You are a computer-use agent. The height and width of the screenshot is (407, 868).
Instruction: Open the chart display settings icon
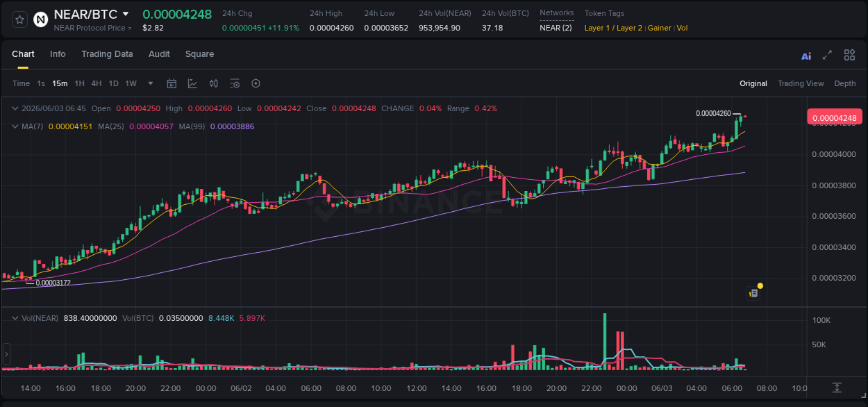coord(235,83)
